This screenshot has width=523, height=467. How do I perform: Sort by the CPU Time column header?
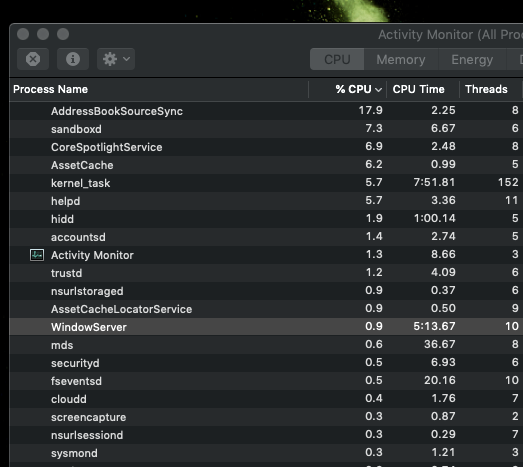click(x=423, y=89)
